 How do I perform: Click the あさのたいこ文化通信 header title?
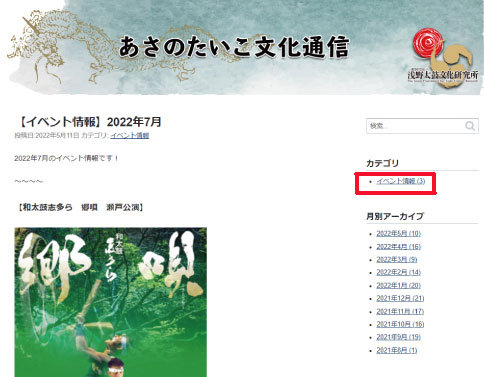[x=234, y=47]
